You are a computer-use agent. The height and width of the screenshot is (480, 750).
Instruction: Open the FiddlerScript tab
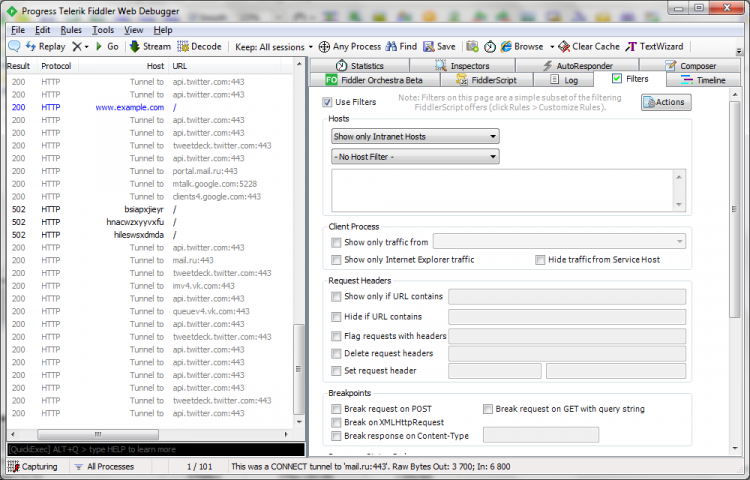click(486, 80)
